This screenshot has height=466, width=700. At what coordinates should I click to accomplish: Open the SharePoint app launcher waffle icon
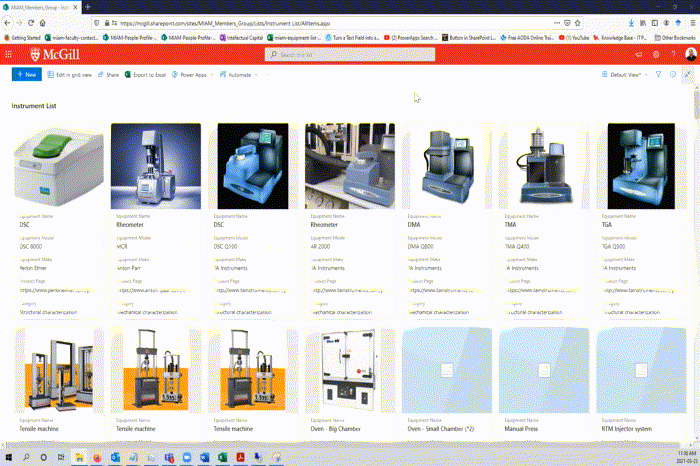[x=8, y=54]
